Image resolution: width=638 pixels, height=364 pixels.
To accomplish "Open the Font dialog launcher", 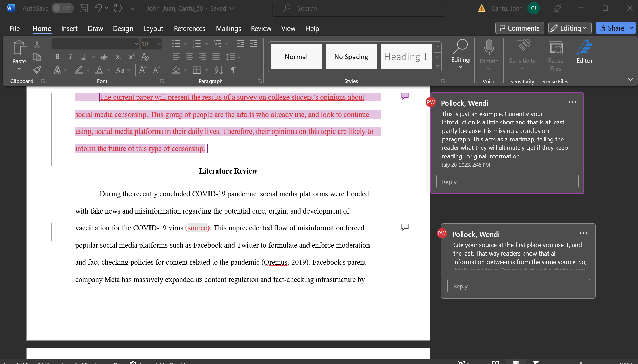I will (162, 81).
